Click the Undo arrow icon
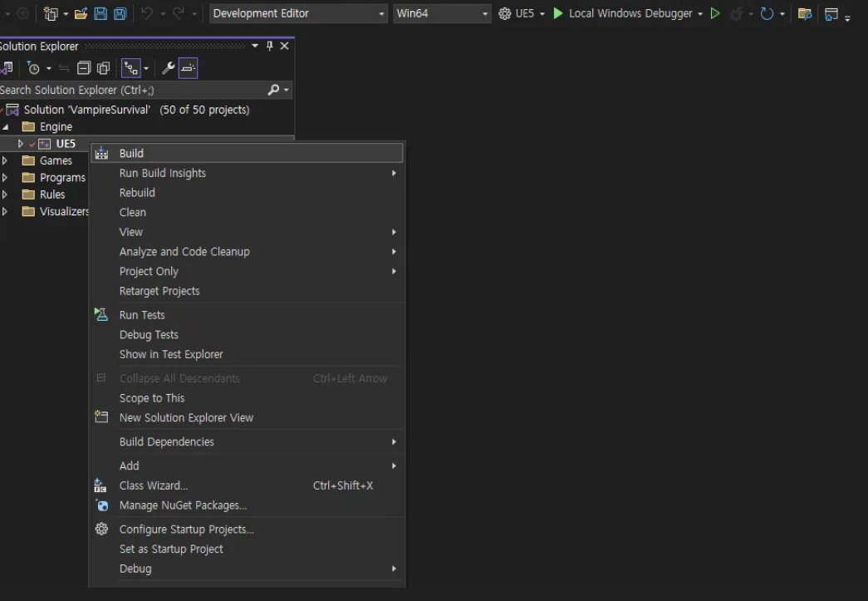This screenshot has width=868, height=601. 147,13
